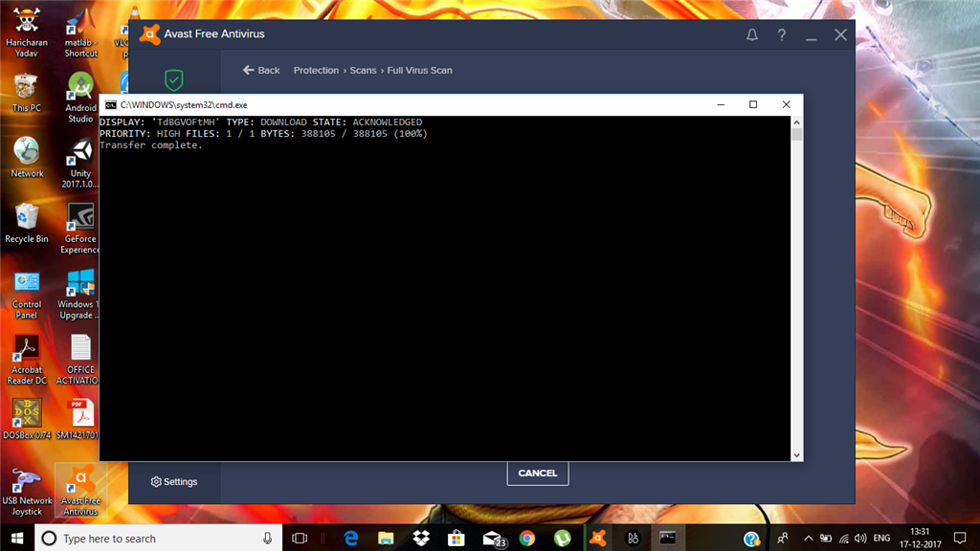Screen dimensions: 980x551
Task: Open Avast notifications bell
Action: 752,35
